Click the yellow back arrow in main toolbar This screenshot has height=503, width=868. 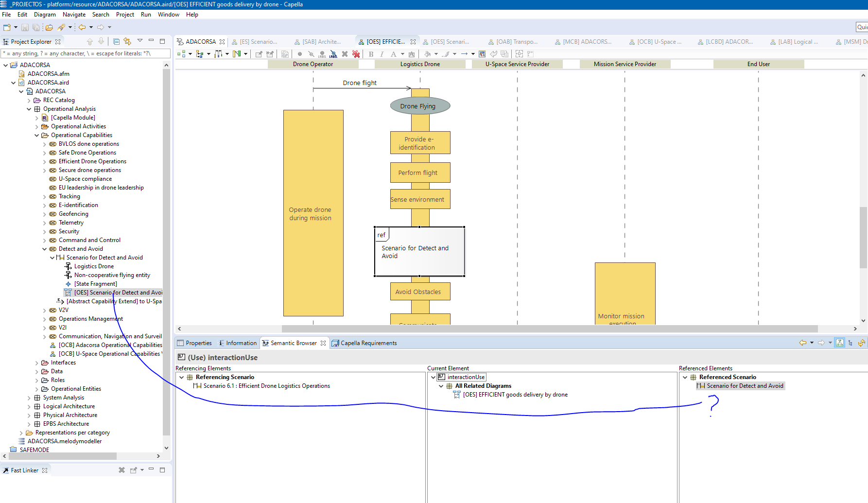point(82,28)
